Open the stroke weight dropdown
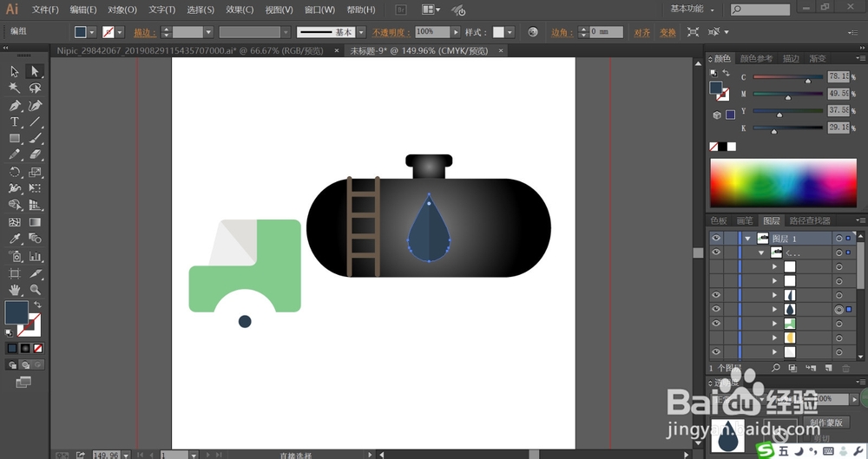This screenshot has height=459, width=868. tap(208, 32)
